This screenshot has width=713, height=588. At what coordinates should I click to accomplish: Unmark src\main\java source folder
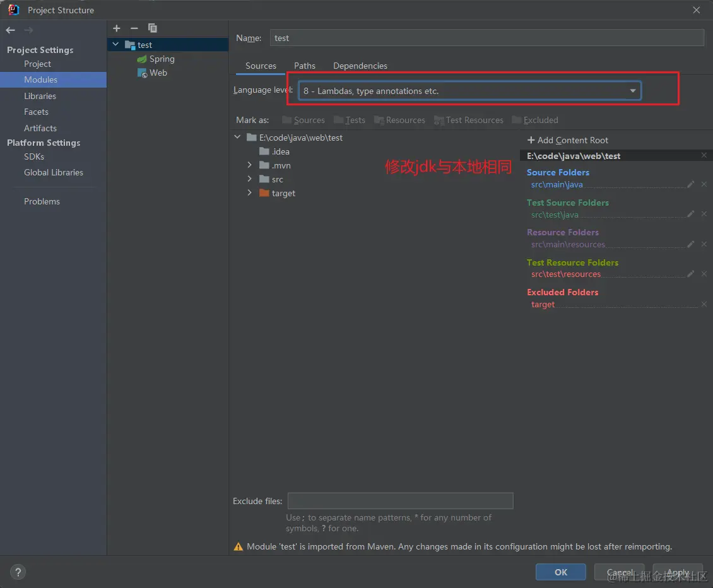pyautogui.click(x=704, y=184)
